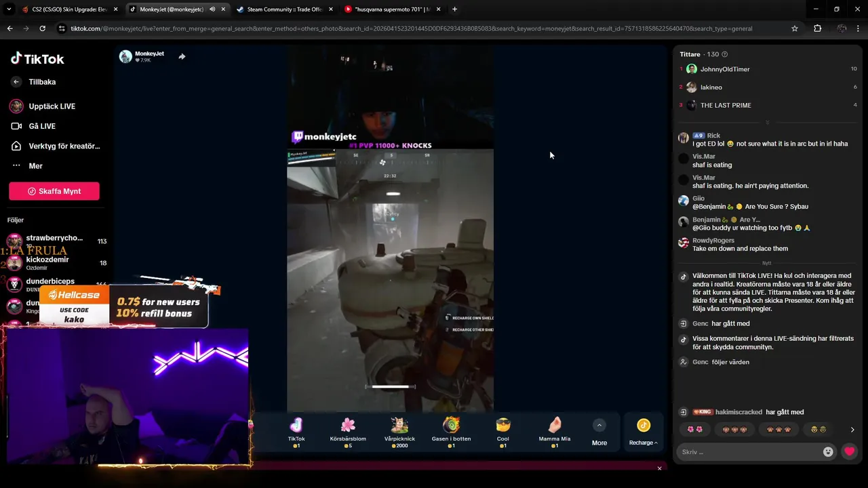Open the Recharge coin dropdown

pyautogui.click(x=643, y=431)
